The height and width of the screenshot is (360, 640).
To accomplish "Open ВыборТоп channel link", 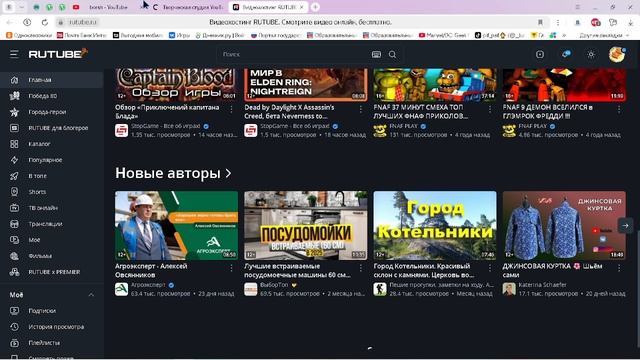I will click(x=274, y=285).
